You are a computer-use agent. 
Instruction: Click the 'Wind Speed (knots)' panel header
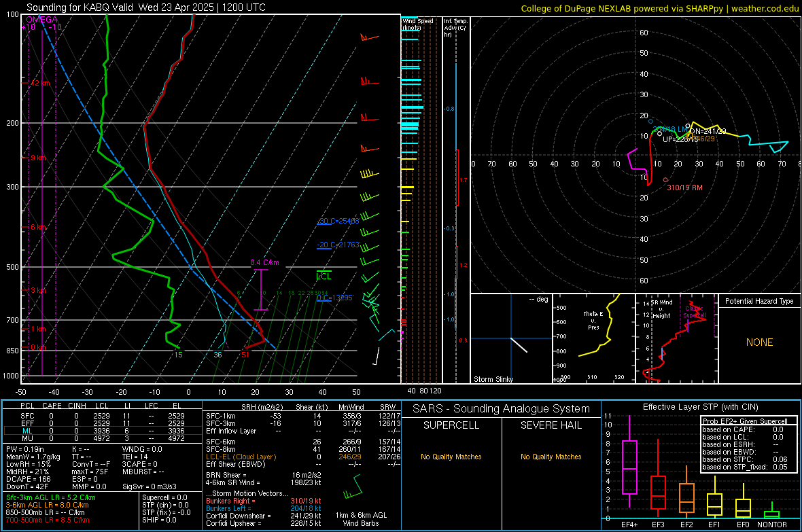417,24
